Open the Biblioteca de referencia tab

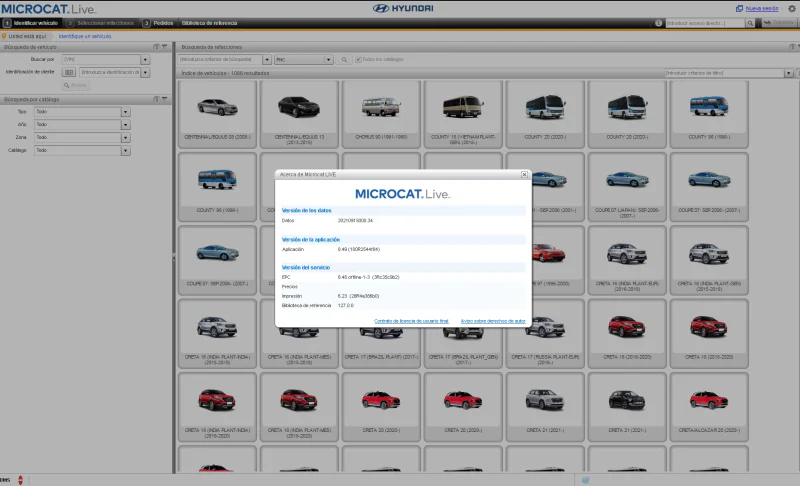coord(208,22)
